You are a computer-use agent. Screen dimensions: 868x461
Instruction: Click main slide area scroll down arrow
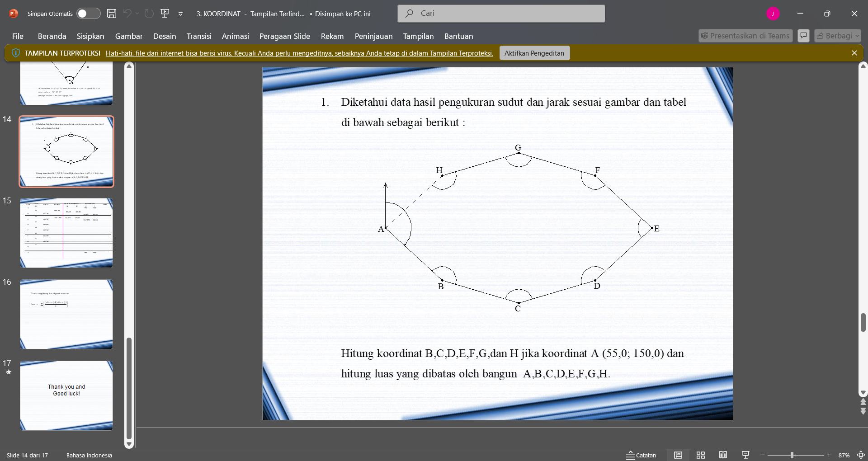[863, 393]
